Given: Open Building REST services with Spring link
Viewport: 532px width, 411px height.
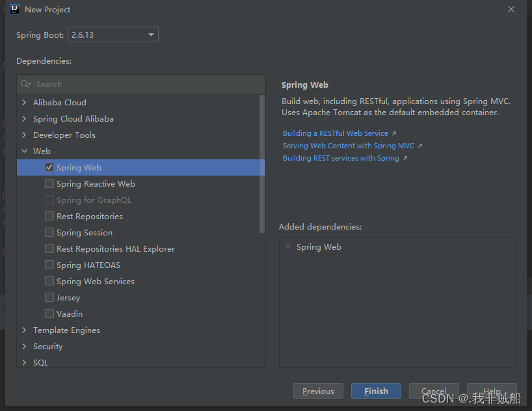Looking at the screenshot, I should pos(341,158).
